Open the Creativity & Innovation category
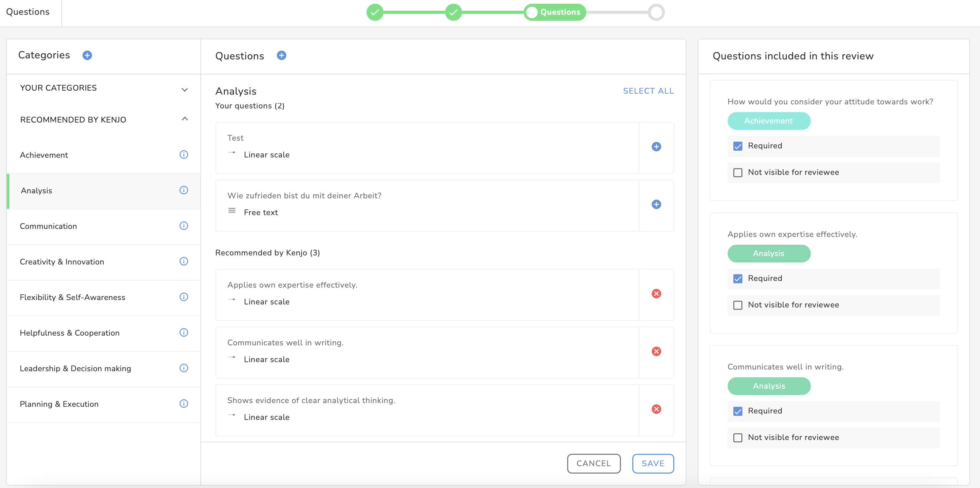The height and width of the screenshot is (488, 980). coord(62,262)
